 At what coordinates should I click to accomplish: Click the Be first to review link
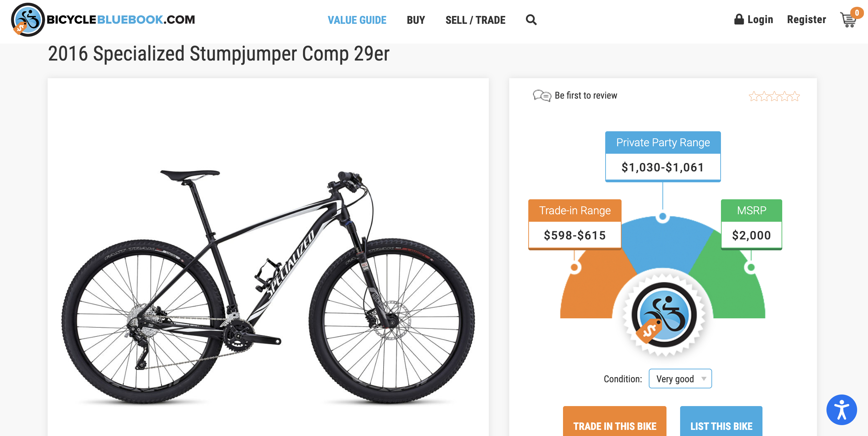click(x=585, y=96)
